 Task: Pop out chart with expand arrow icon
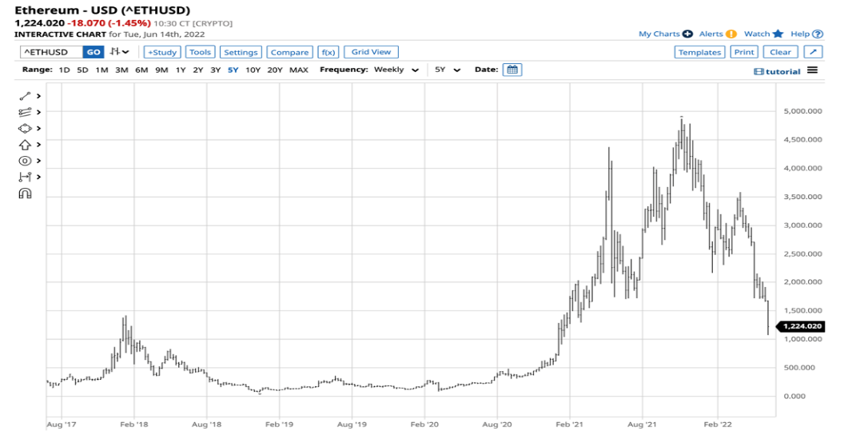813,52
